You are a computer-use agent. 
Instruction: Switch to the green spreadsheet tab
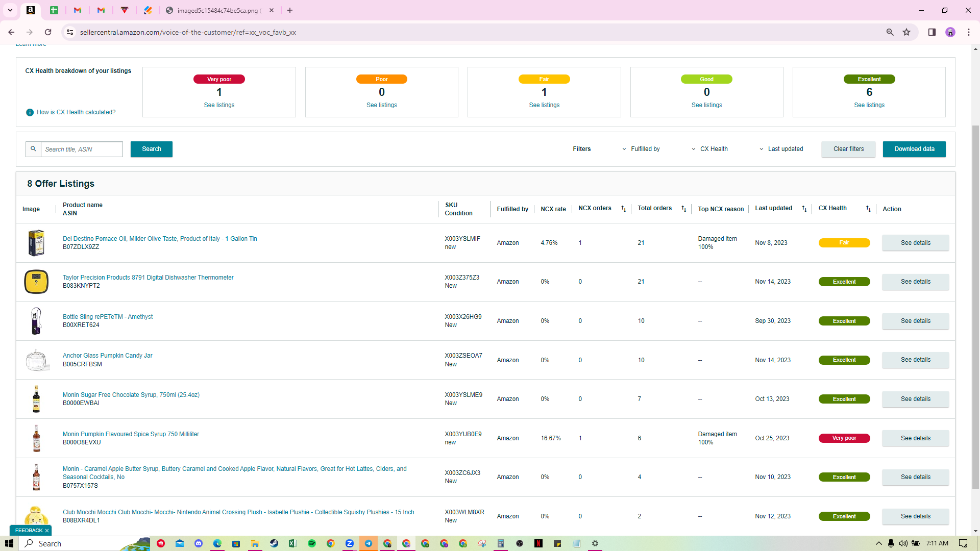coord(54,10)
